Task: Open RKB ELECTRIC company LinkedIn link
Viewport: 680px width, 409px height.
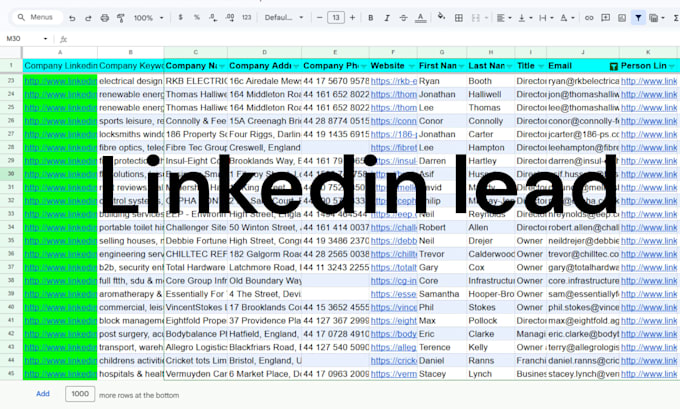Action: point(60,81)
